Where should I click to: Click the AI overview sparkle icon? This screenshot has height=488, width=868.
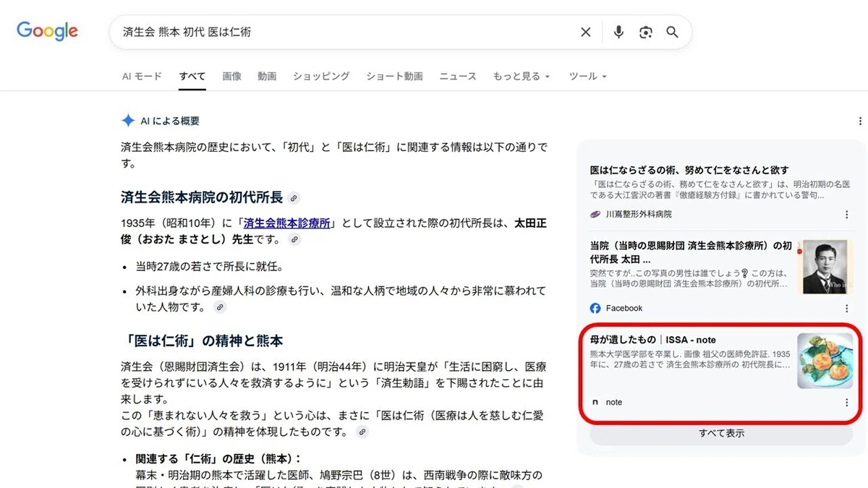pyautogui.click(x=128, y=121)
